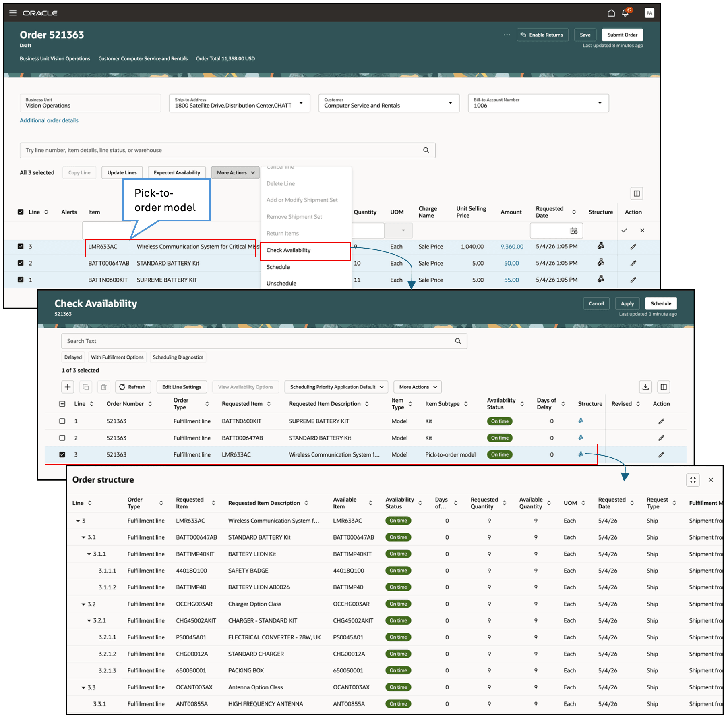Clear the filter row with X icon

[x=642, y=230]
